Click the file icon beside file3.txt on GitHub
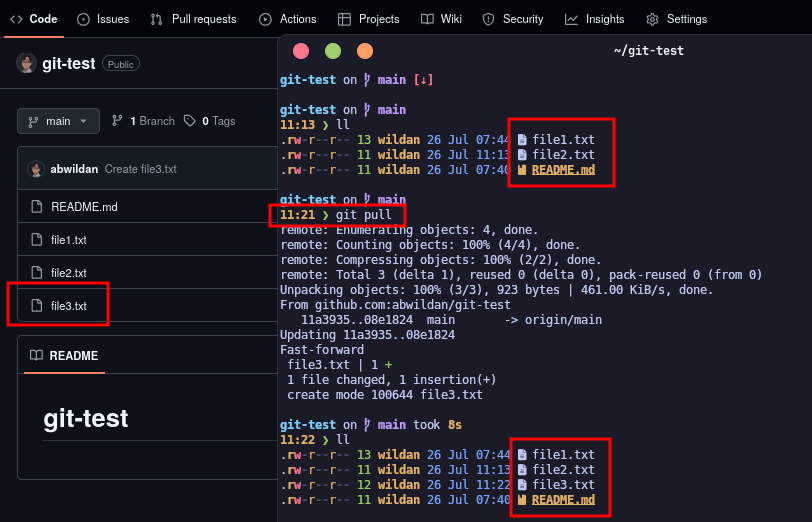Image resolution: width=812 pixels, height=522 pixels. 37,306
